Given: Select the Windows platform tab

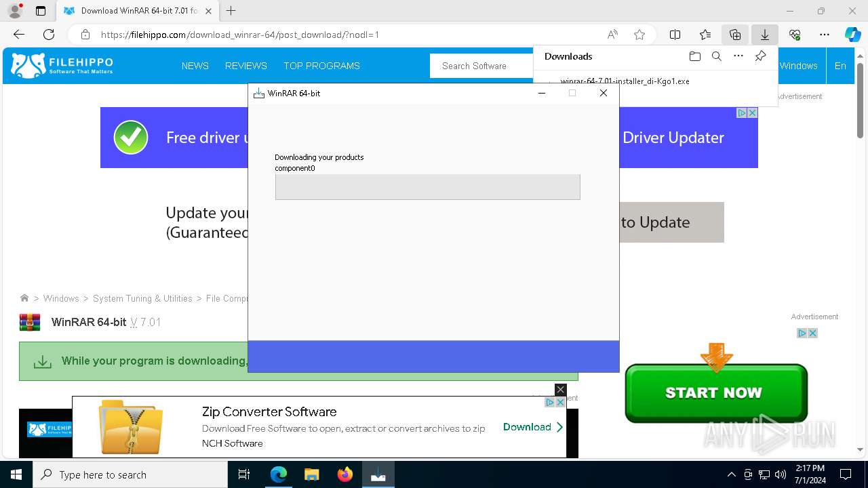Looking at the screenshot, I should (799, 66).
